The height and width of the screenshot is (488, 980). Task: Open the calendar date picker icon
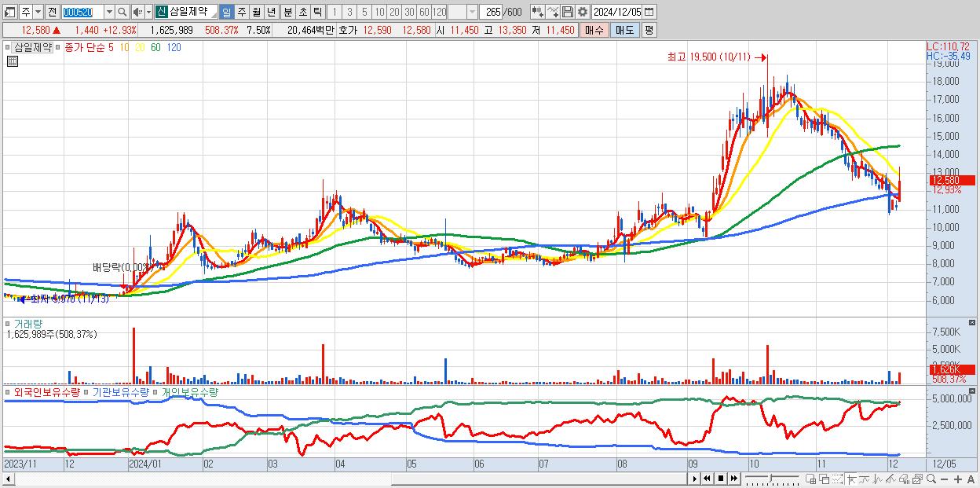[649, 12]
